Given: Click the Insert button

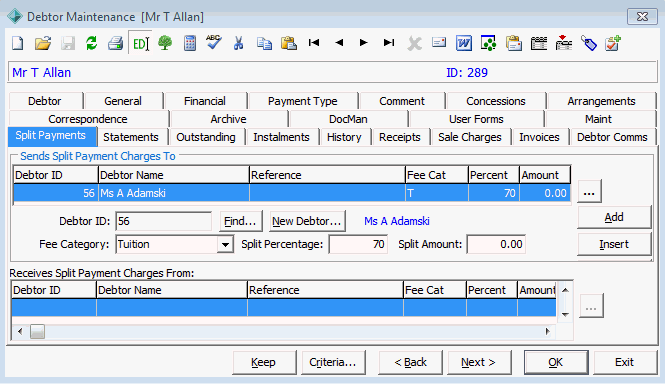Looking at the screenshot, I should point(614,244).
